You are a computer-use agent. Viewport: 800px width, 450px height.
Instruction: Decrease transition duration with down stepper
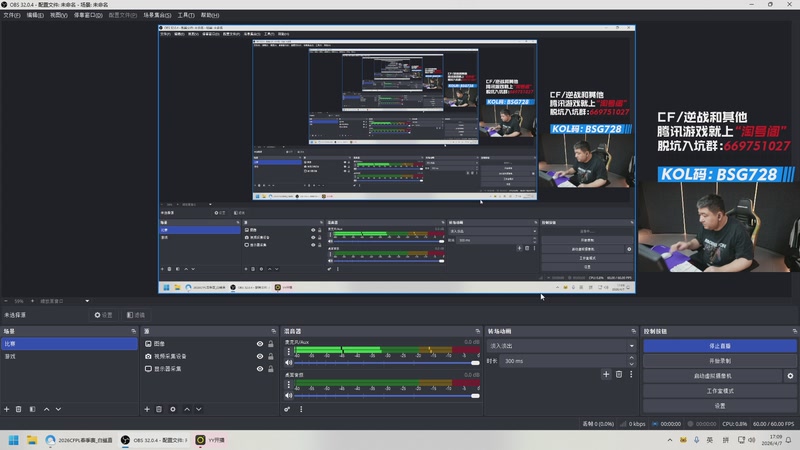[x=632, y=364]
